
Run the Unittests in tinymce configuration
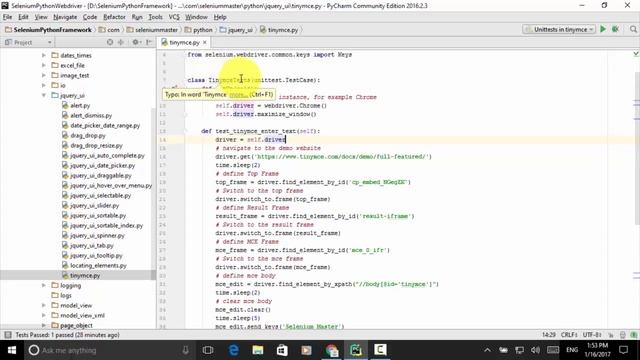tap(603, 29)
